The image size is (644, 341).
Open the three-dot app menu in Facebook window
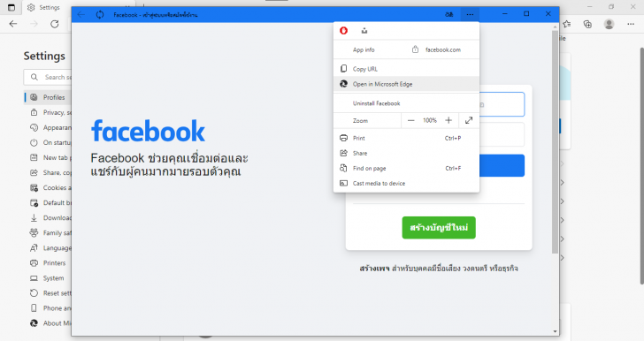point(470,14)
